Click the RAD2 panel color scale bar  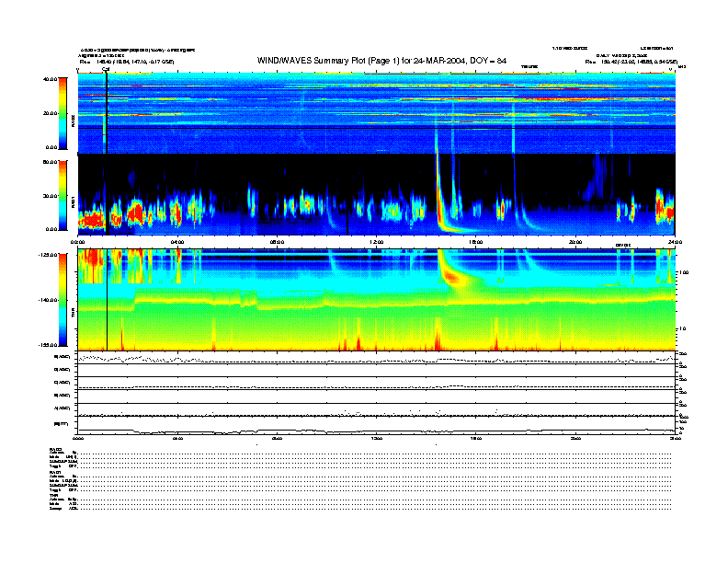pos(63,113)
